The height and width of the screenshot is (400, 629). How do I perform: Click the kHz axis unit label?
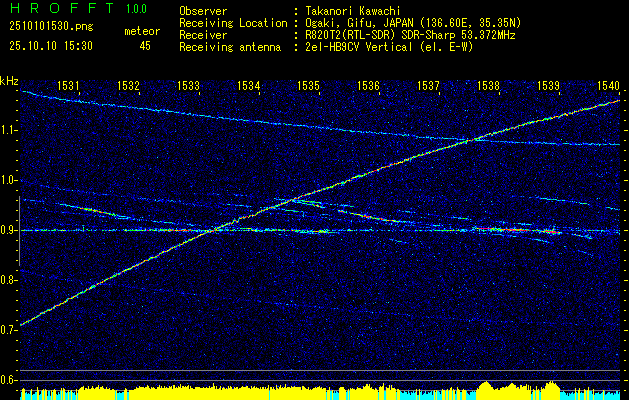[x=9, y=81]
